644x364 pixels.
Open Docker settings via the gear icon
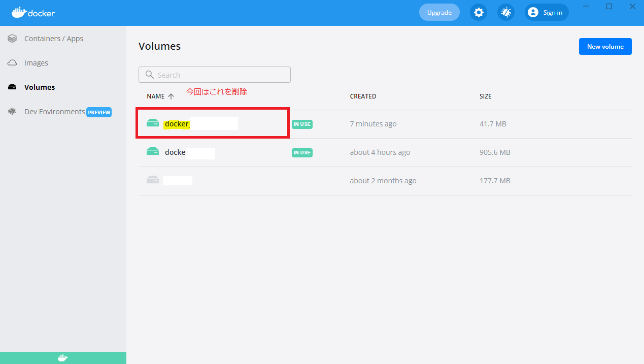[x=479, y=12]
